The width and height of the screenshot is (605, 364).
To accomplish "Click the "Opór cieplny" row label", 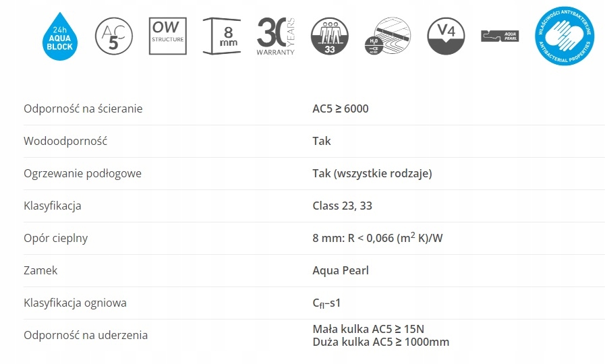I will [x=55, y=238].
